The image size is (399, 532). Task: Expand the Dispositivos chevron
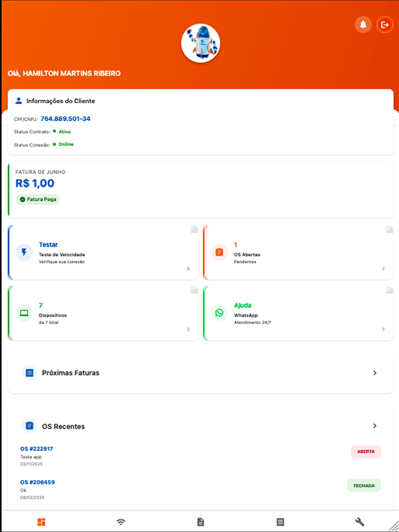tap(188, 329)
